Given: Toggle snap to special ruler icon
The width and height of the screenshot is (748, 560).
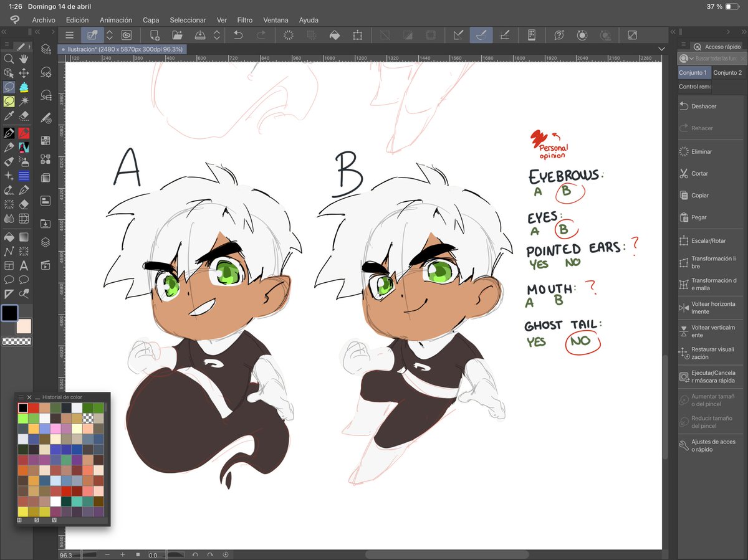Looking at the screenshot, I should (x=480, y=36).
